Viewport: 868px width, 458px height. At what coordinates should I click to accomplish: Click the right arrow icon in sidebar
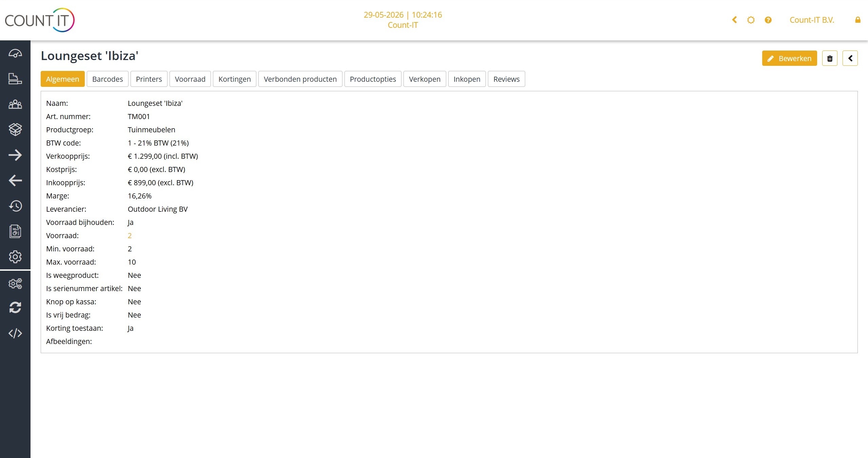[15, 155]
